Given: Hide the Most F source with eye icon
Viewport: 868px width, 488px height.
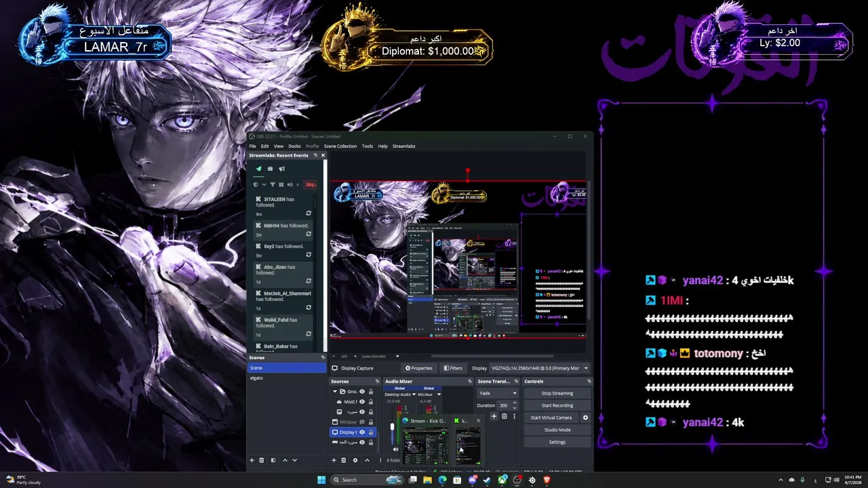Looking at the screenshot, I should pyautogui.click(x=362, y=402).
